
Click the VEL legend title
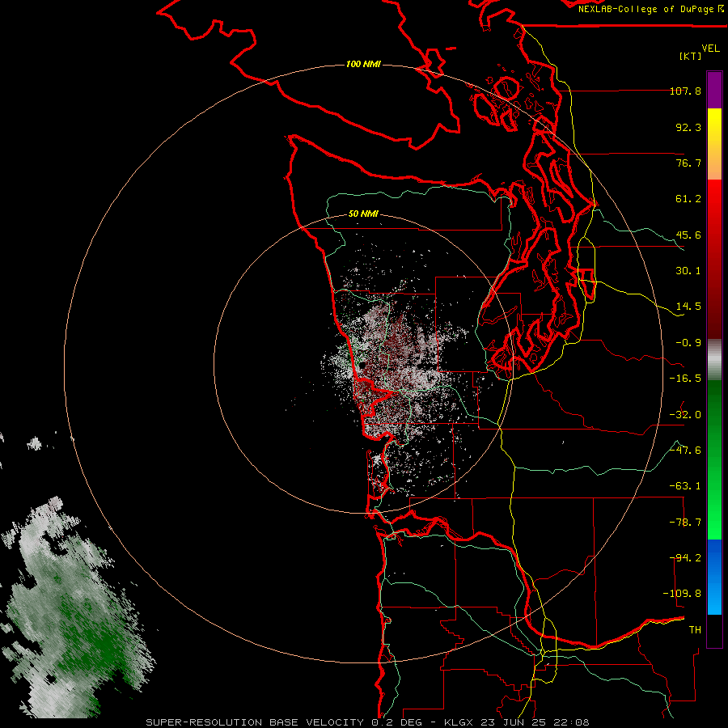pyautogui.click(x=710, y=49)
